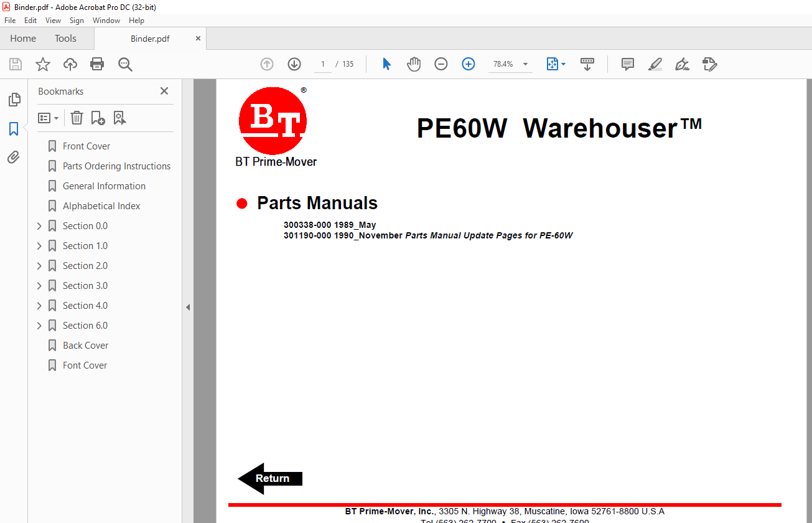Click the Return arrow button
Image resolution: width=812 pixels, height=523 pixels.
click(270, 478)
